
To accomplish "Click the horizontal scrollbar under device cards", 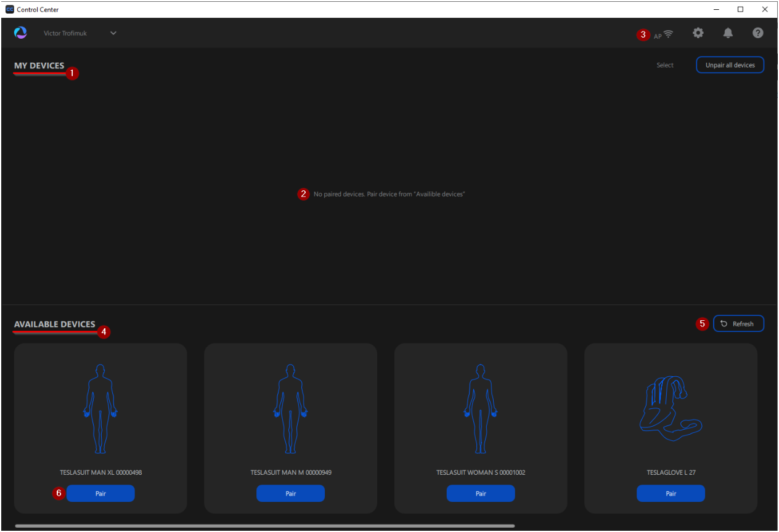I will point(265,526).
